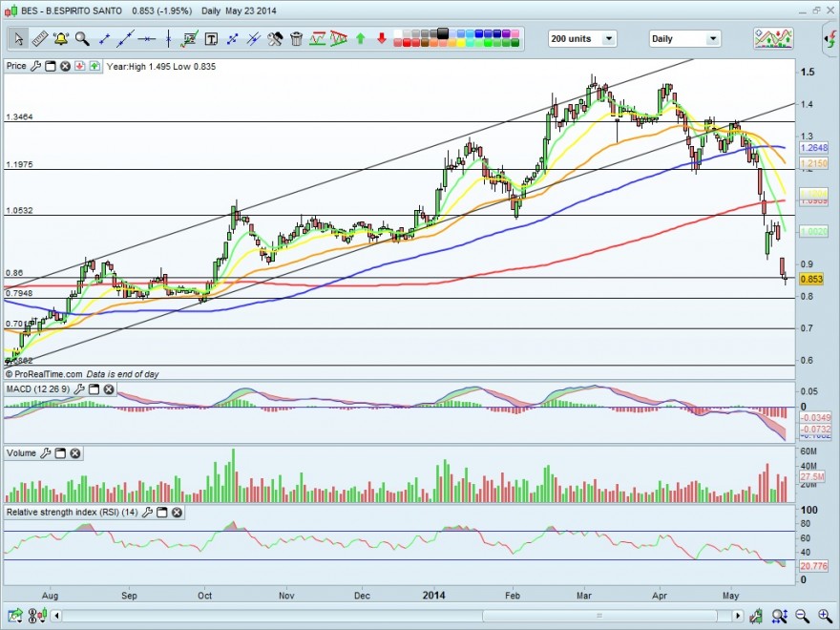Insert a green up arrow marker

361,38
